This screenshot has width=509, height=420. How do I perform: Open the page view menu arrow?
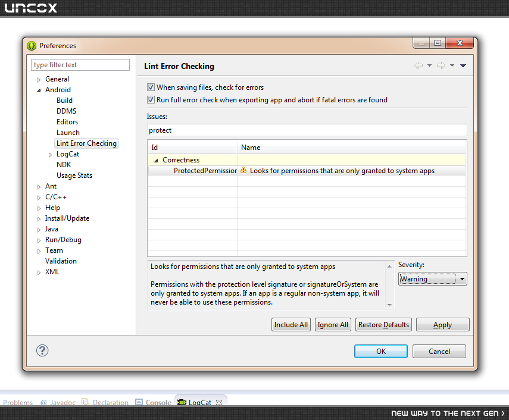(x=463, y=65)
